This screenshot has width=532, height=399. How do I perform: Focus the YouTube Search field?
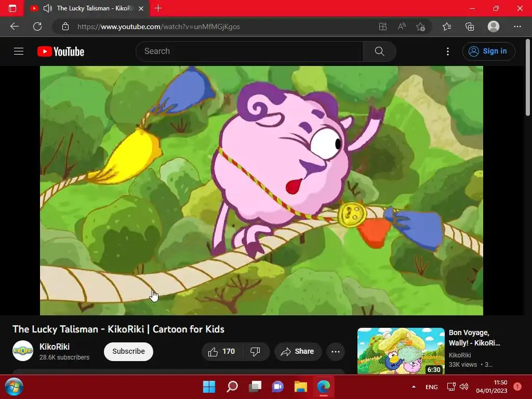click(x=249, y=51)
